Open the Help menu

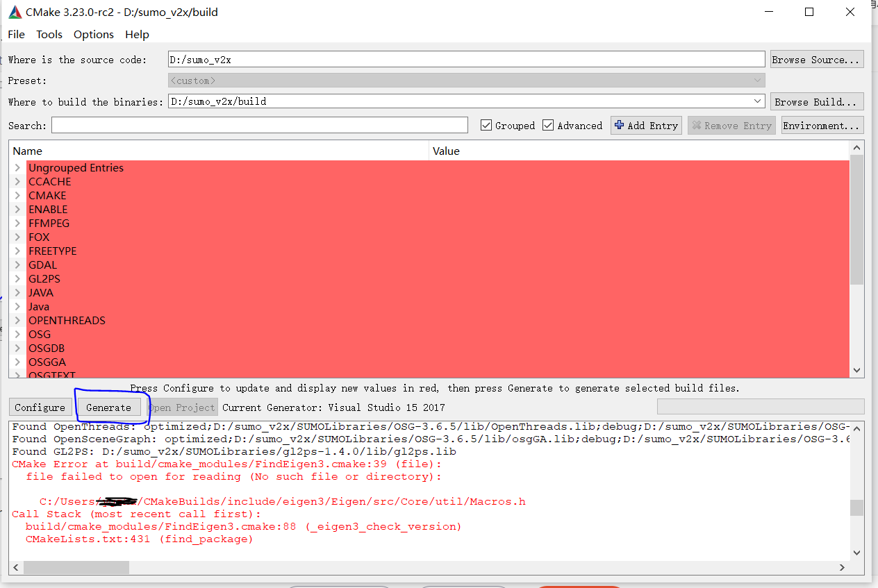tap(137, 35)
